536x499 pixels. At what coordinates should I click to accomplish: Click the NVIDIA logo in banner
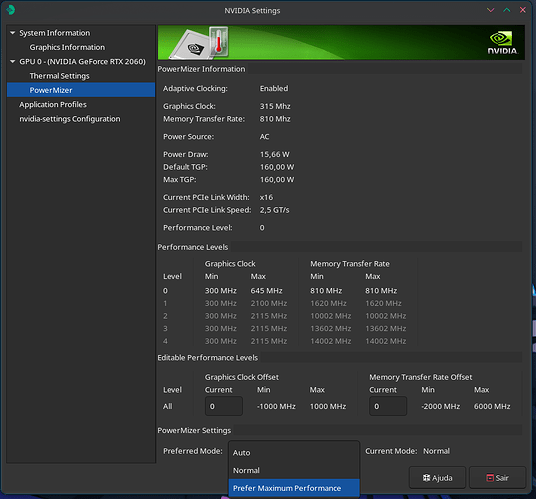(502, 43)
